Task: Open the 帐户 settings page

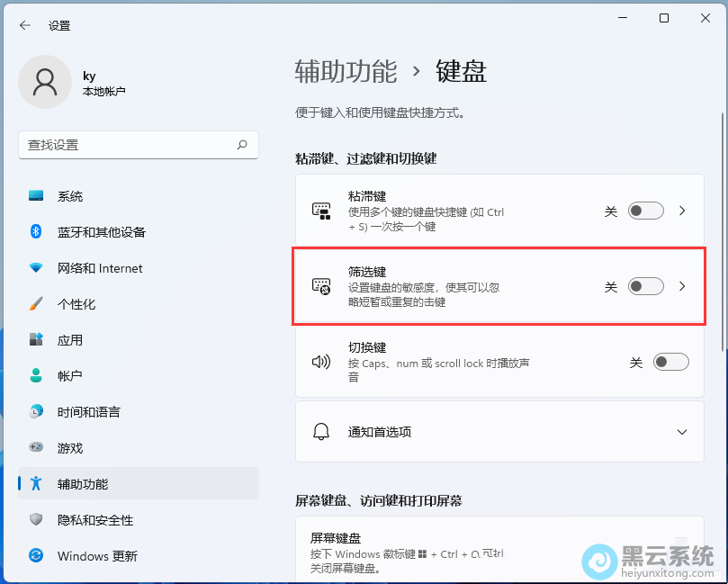Action: click(x=70, y=376)
